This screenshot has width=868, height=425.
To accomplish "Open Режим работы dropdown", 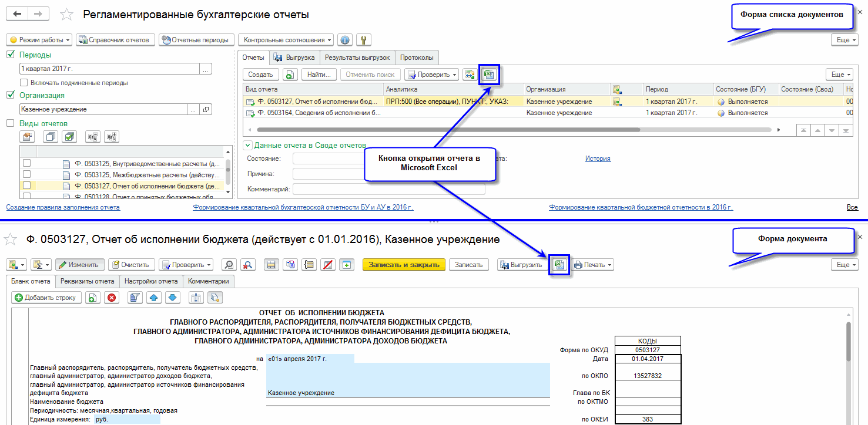I will 39,40.
